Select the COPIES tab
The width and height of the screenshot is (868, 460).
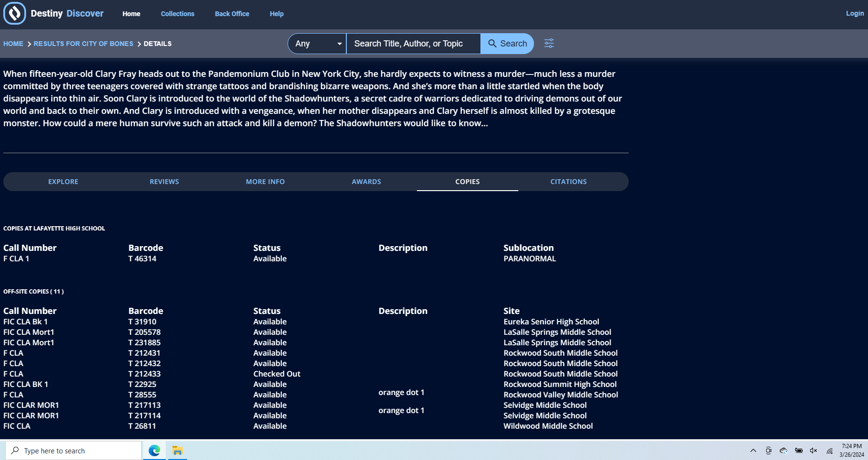click(468, 182)
